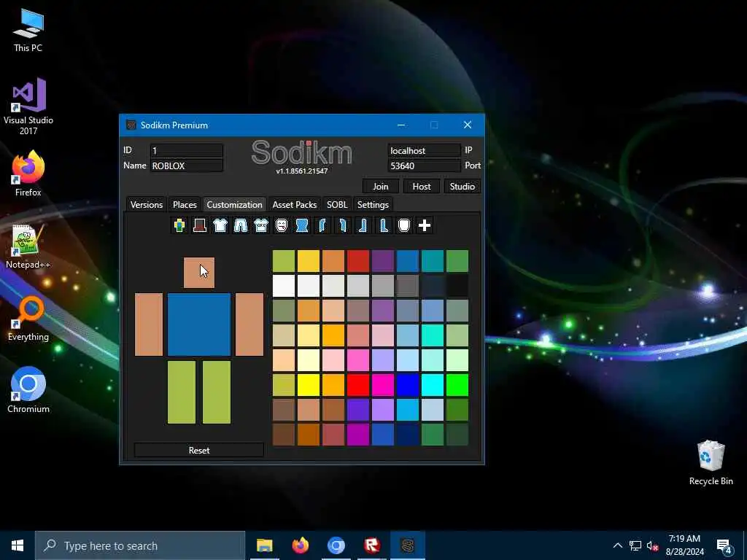Open the shirts category icon
Screen dimensions: 747x560
(x=220, y=225)
